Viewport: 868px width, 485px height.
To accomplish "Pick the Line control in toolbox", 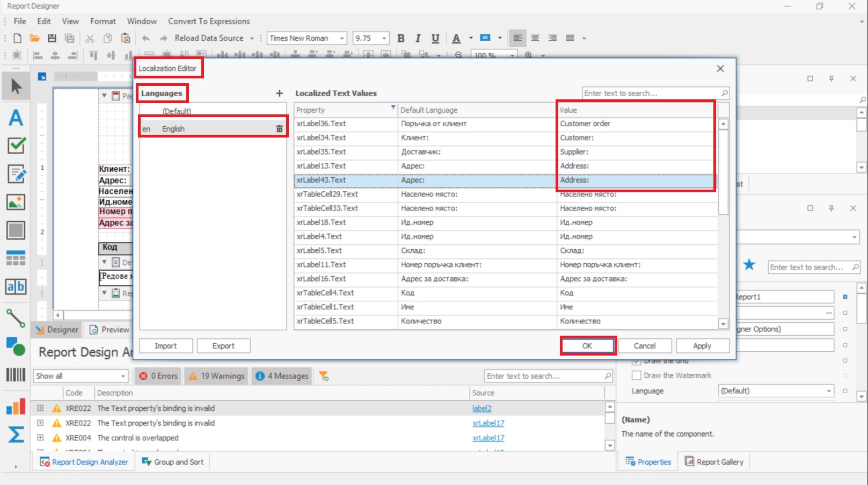I will 16,318.
